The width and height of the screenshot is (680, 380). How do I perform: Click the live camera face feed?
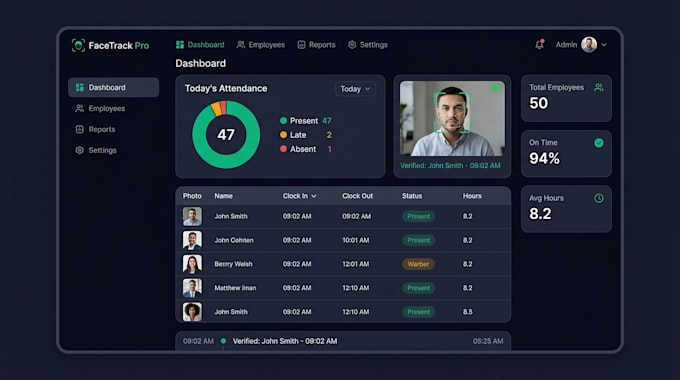[452, 118]
